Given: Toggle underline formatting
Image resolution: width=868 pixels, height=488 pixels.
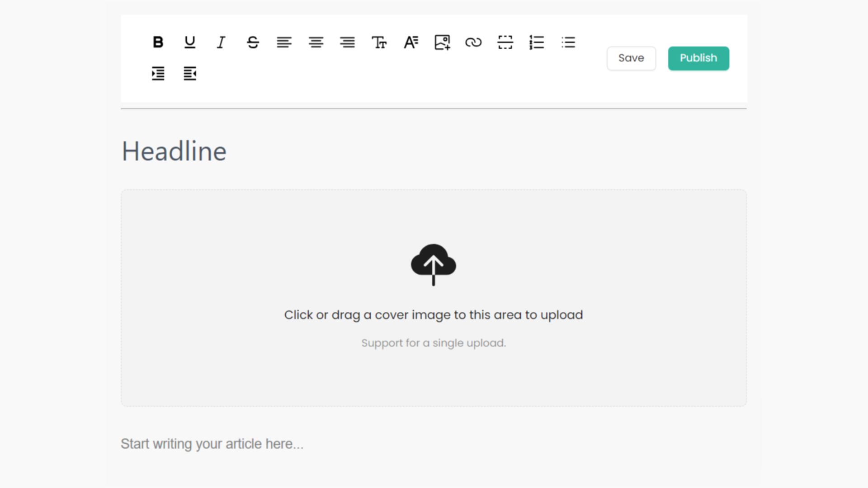Looking at the screenshot, I should point(190,42).
